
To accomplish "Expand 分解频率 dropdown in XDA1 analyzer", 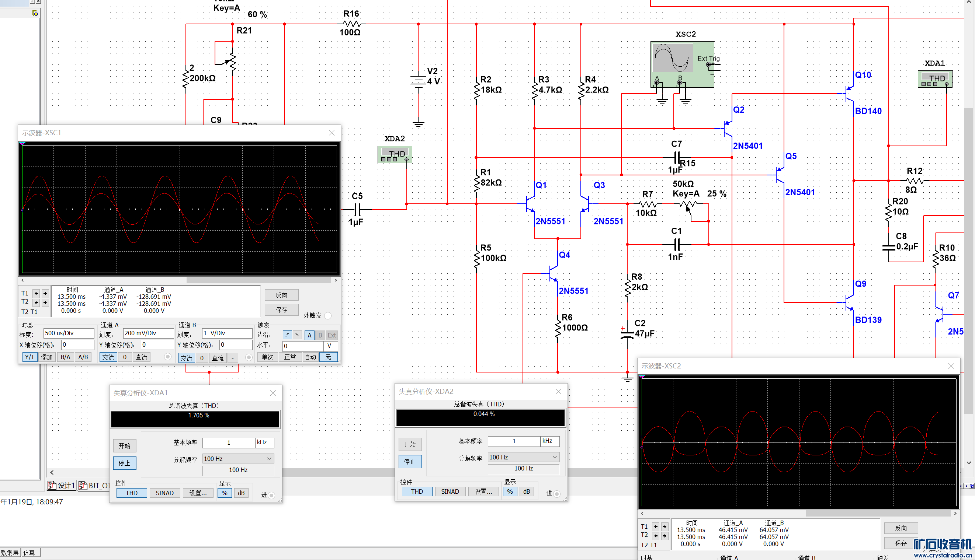I will tap(269, 458).
